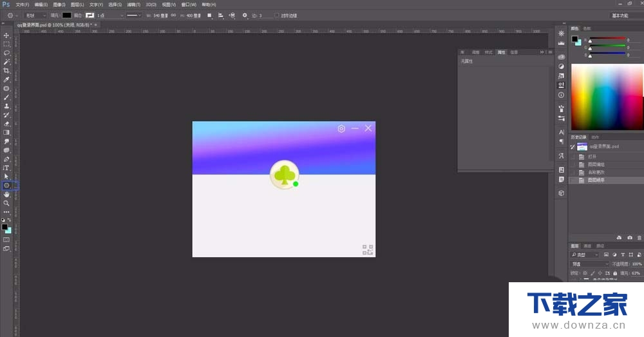This screenshot has width=644, height=337.
Task: Select the Eyedropper tool
Action: pos(6,79)
